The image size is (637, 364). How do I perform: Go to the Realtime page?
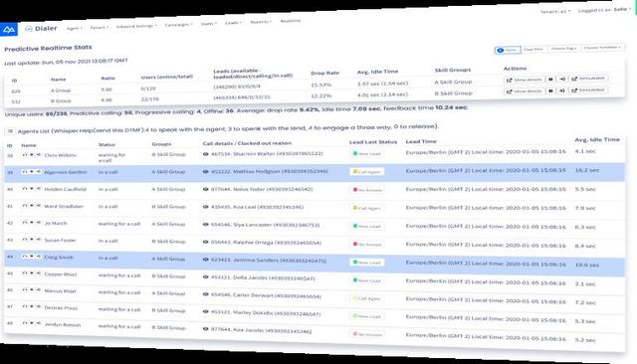tap(291, 21)
